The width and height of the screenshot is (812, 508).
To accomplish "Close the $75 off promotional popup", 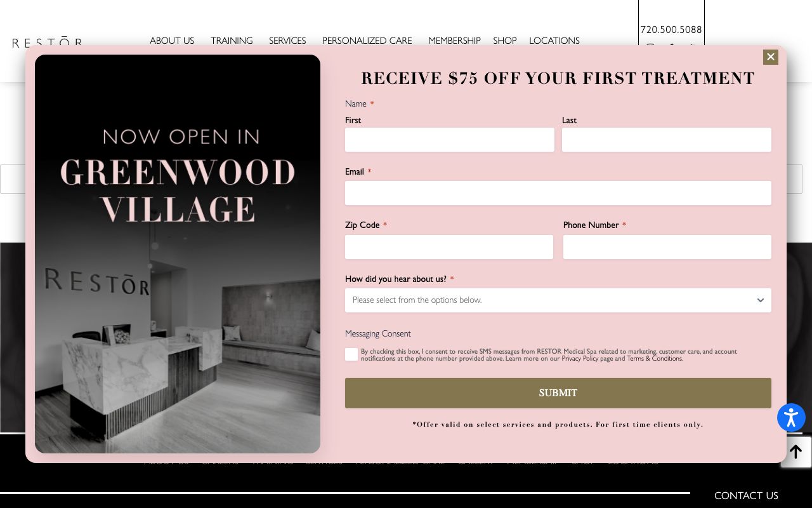I will (770, 57).
